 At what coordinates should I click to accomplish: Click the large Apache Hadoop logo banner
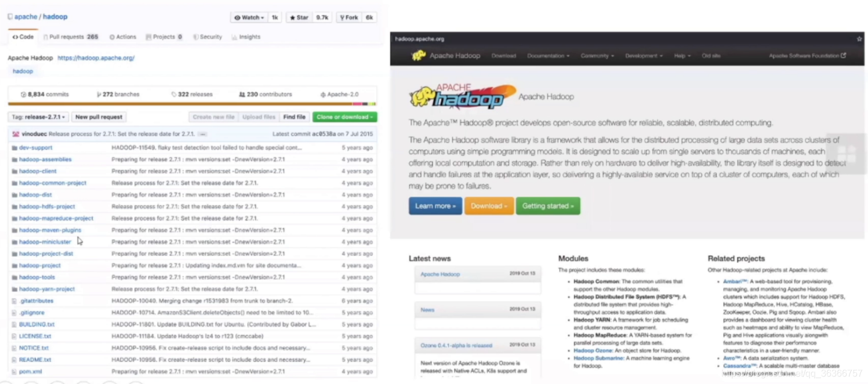463,96
